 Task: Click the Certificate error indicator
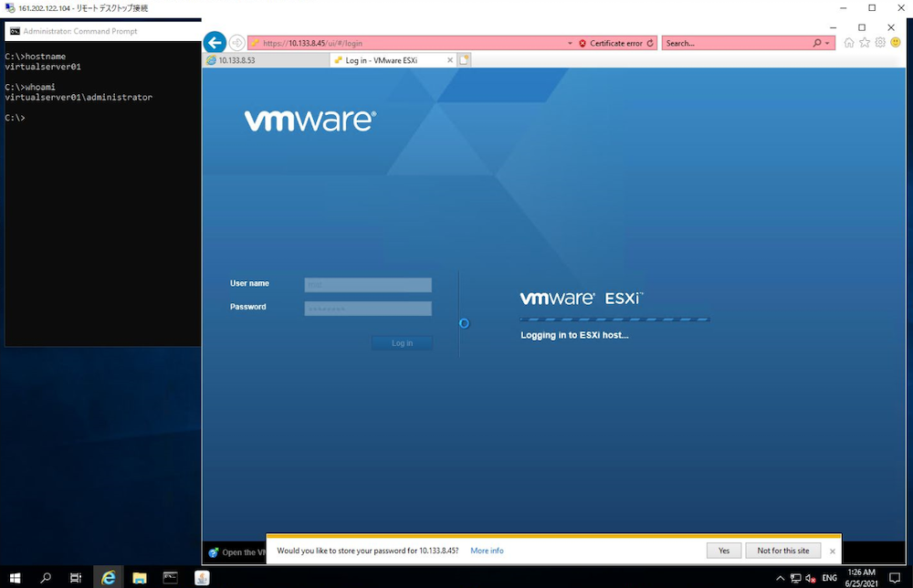611,43
